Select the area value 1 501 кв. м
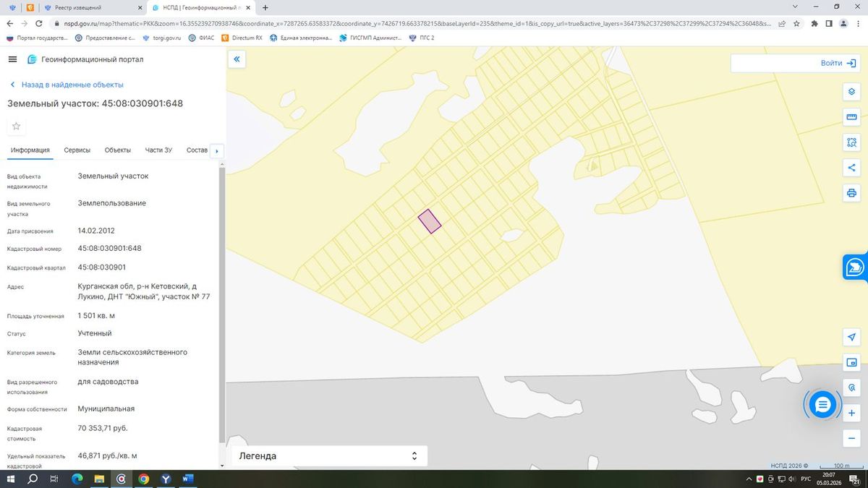The width and height of the screenshot is (868, 488). [96, 316]
